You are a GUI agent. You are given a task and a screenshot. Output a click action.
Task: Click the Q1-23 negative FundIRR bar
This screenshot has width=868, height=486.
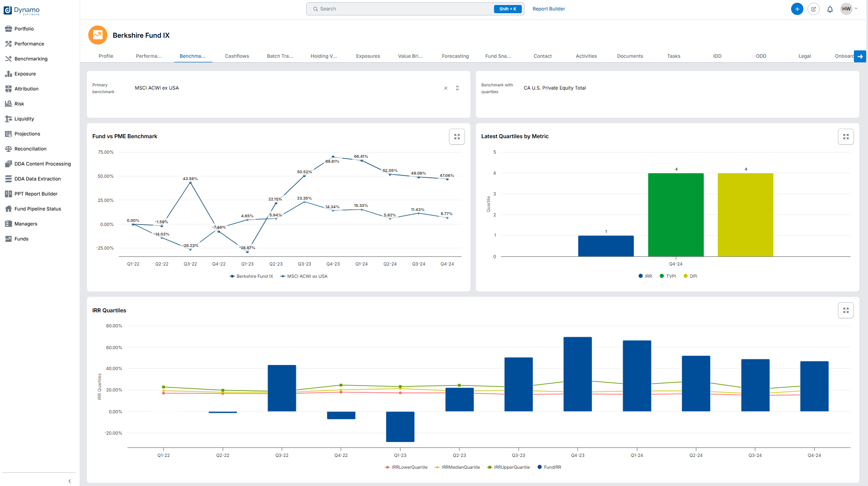pos(400,426)
